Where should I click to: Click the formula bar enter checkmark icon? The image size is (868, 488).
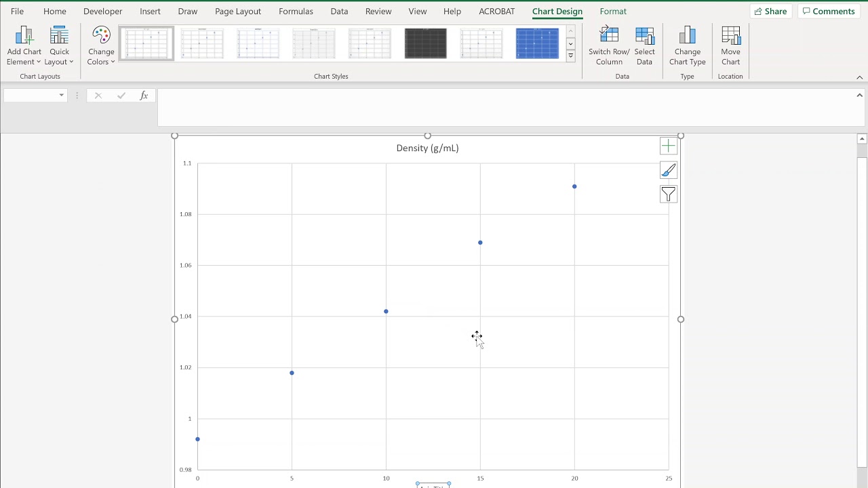(121, 96)
